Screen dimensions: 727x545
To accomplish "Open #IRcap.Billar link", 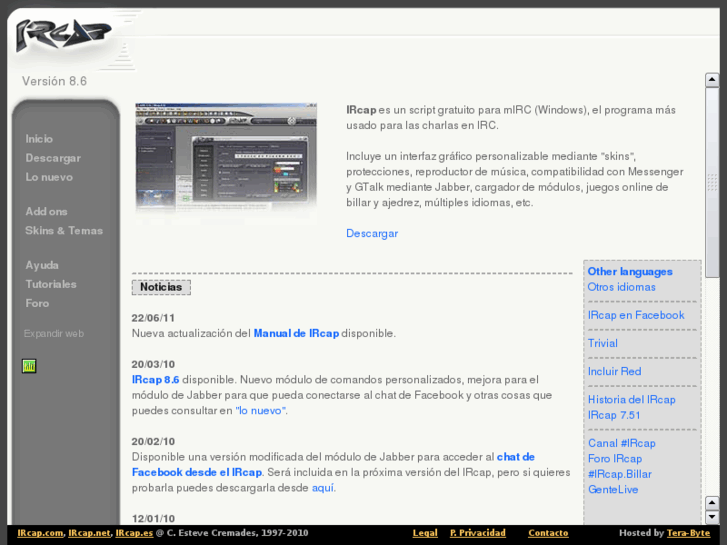I will pos(619,474).
